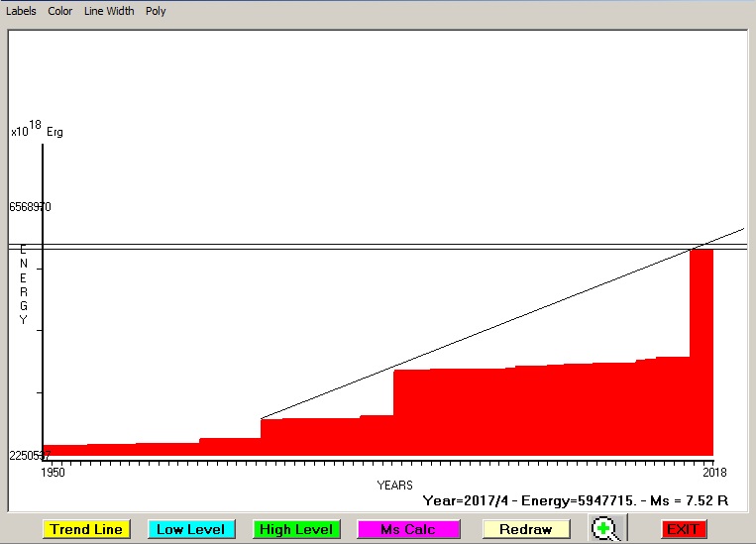Open the Labels menu
Screen dimensions: 756x544
tap(21, 11)
